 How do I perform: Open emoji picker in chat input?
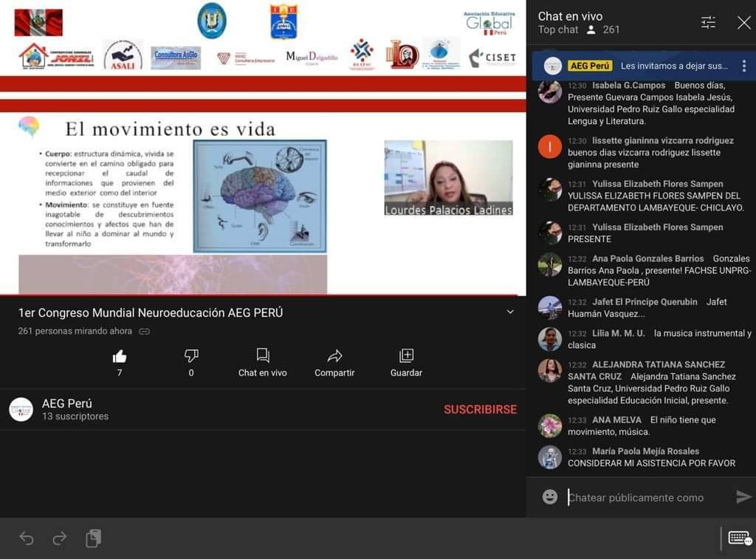[x=550, y=497]
